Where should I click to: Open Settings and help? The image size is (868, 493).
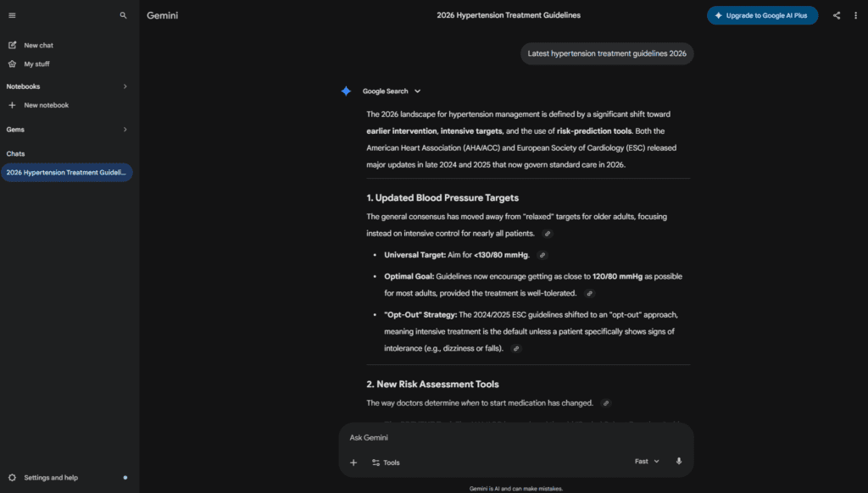[x=51, y=478]
